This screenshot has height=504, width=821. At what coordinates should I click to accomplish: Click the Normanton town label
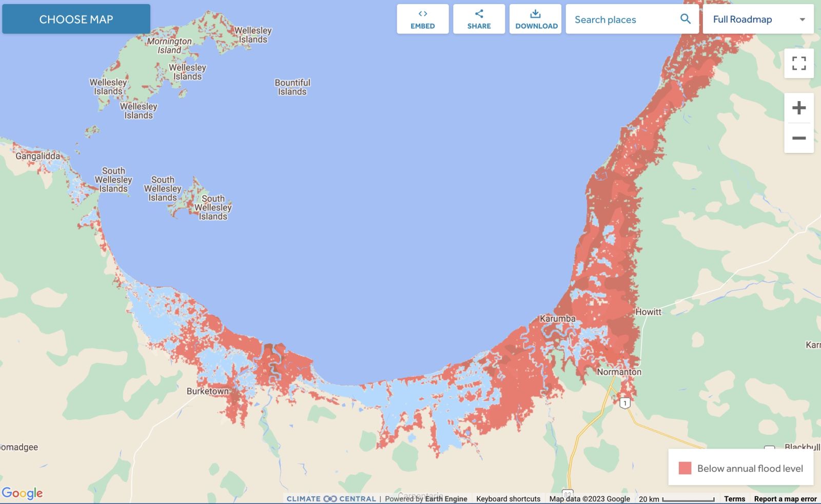(619, 372)
